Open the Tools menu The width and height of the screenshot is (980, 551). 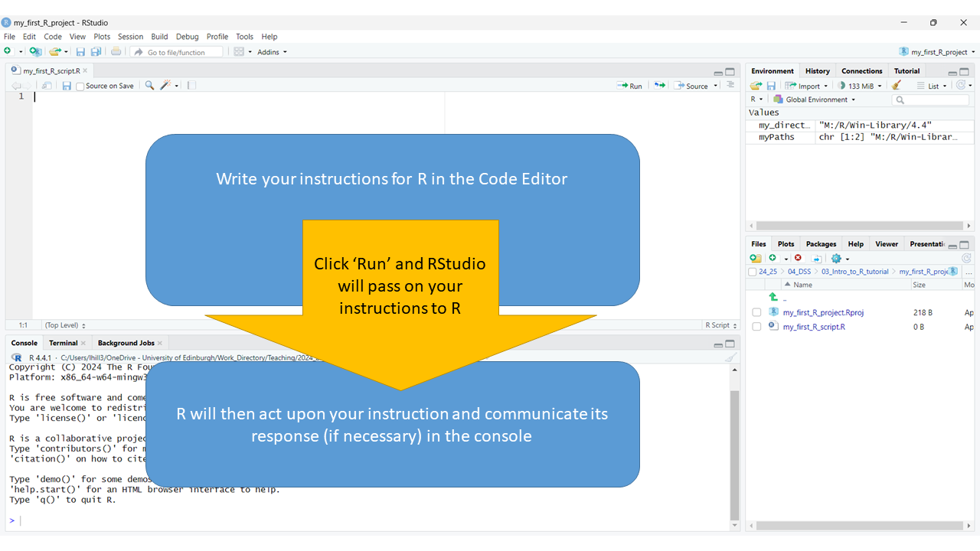pyautogui.click(x=244, y=37)
